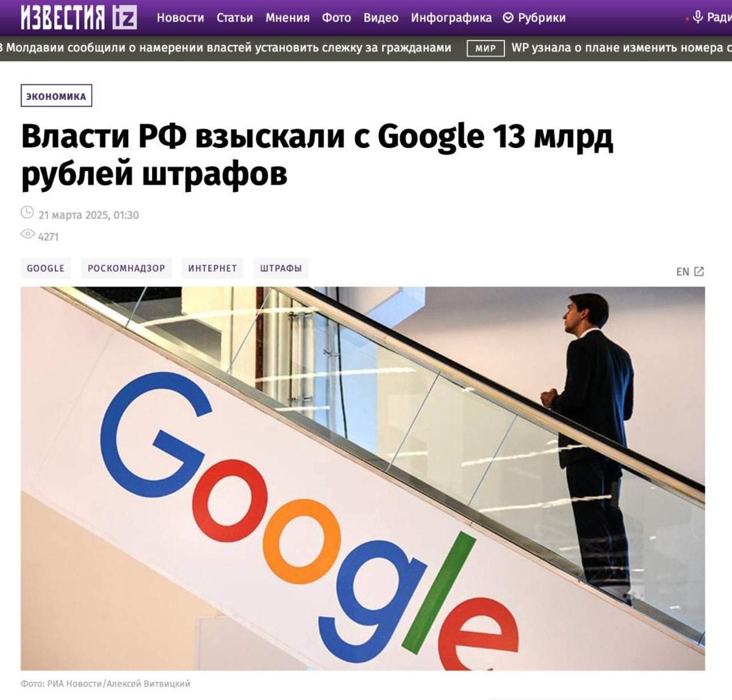The width and height of the screenshot is (732, 700).
Task: Select the ШТРАФЫ tag
Action: click(x=281, y=268)
